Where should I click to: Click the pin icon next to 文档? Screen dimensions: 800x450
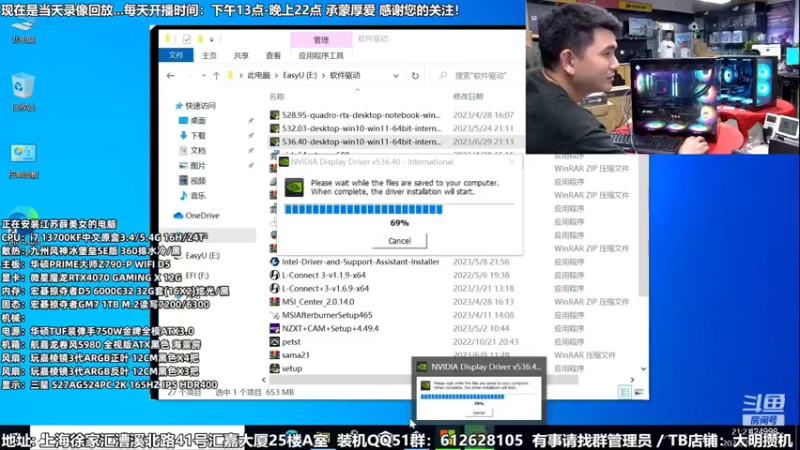click(251, 151)
